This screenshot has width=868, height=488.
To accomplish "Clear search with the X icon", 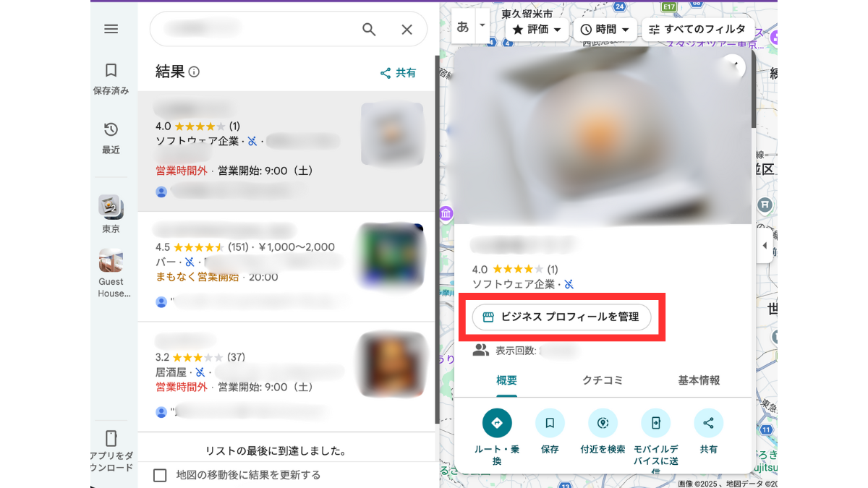I will (x=407, y=30).
